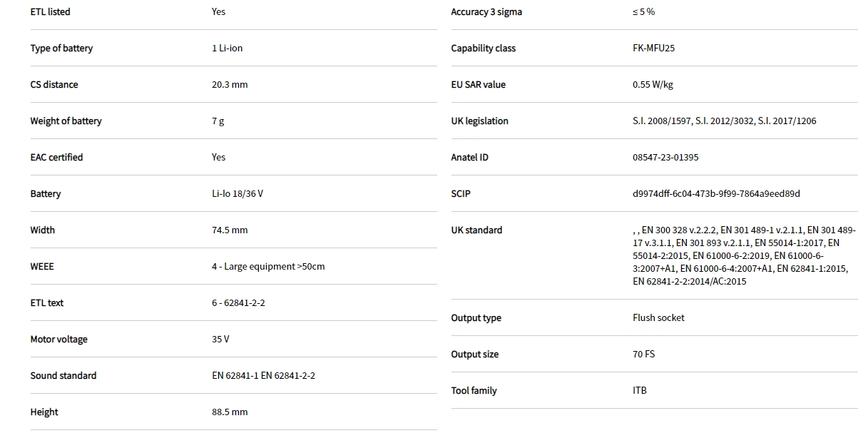This screenshot has width=868, height=433.
Task: Click the ETL listed label
Action: pyautogui.click(x=50, y=12)
